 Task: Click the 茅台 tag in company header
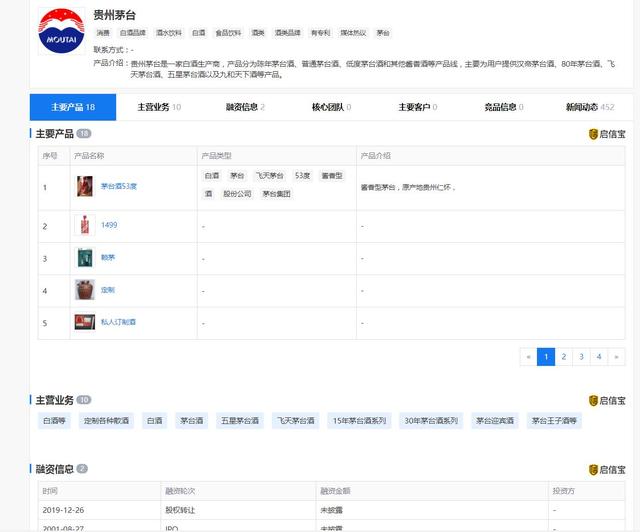click(x=383, y=33)
